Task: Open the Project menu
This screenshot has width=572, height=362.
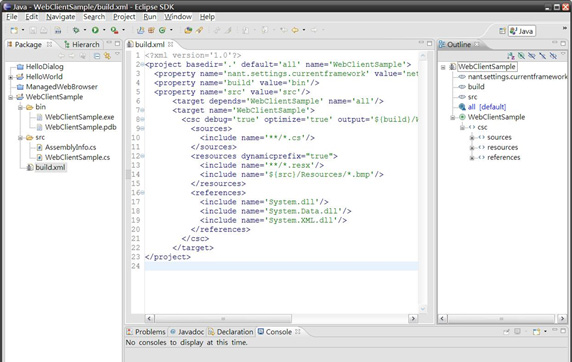Action: (x=124, y=17)
